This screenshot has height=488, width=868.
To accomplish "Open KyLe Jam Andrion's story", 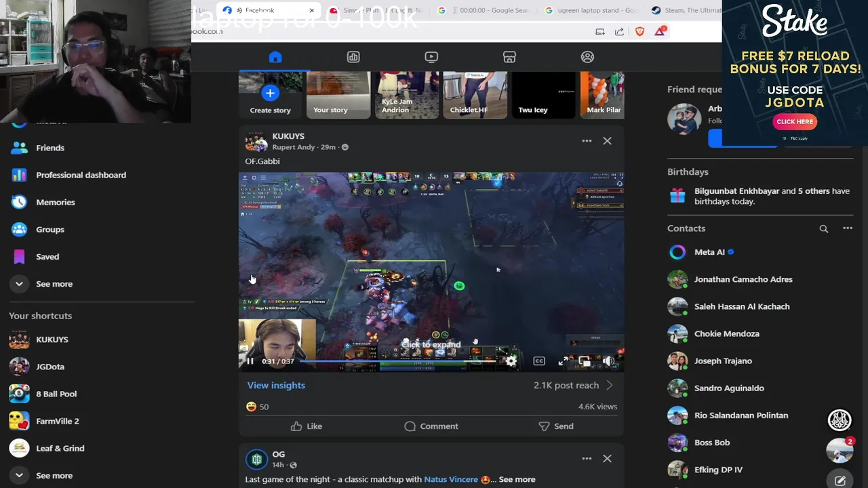I will tap(406, 95).
